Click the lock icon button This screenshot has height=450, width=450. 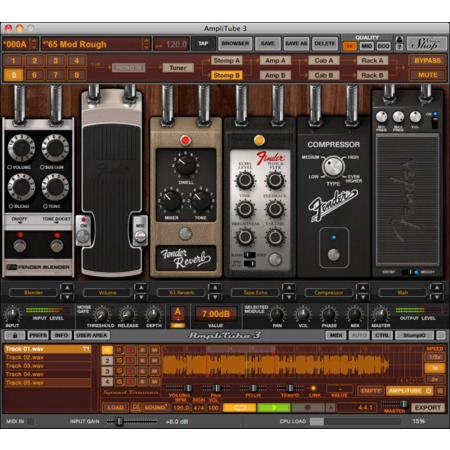point(14,335)
